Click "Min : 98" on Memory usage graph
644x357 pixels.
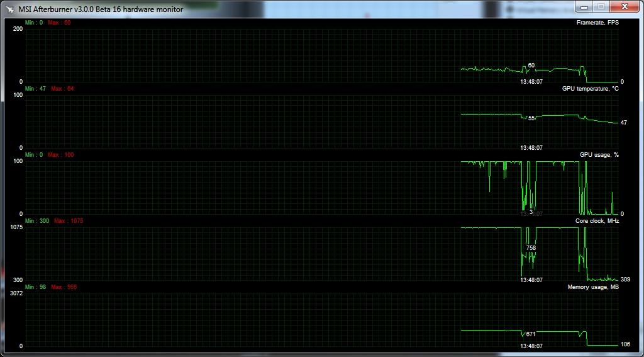tap(35, 287)
